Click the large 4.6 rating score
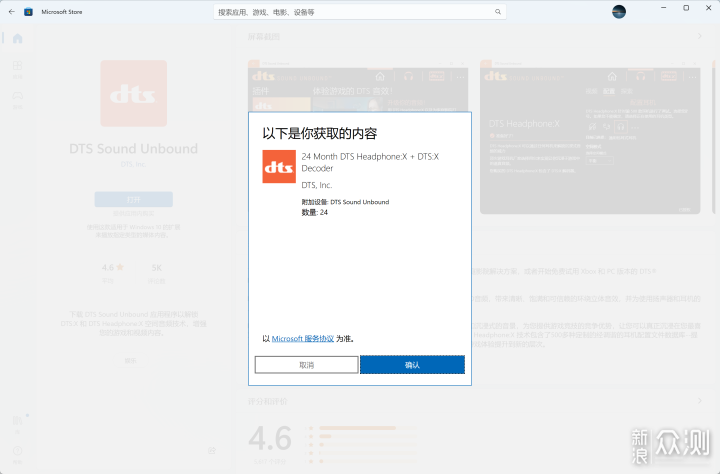Image resolution: width=720 pixels, height=474 pixels. coord(270,439)
